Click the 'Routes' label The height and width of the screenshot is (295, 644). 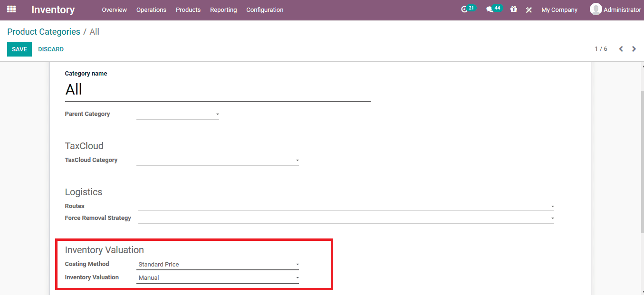coord(75,206)
